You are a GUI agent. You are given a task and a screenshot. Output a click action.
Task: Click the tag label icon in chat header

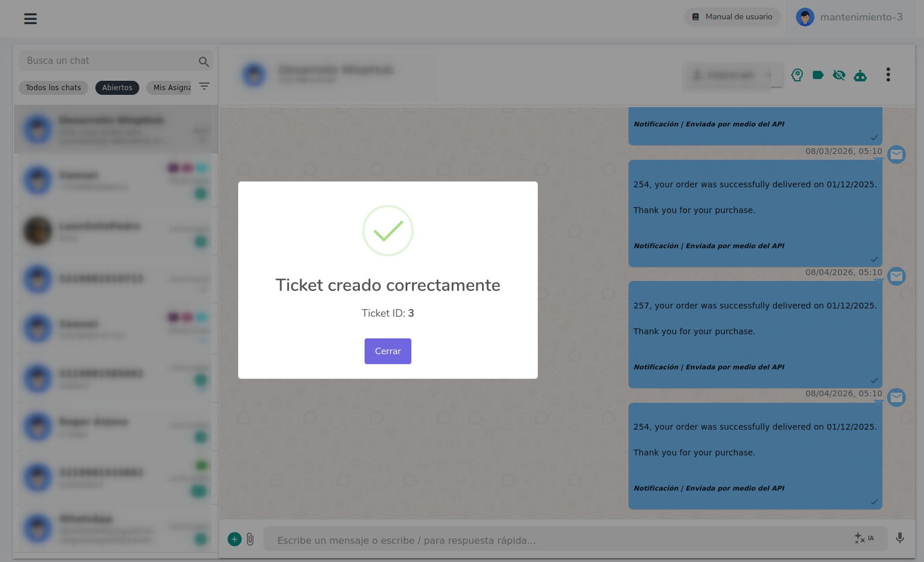click(818, 75)
